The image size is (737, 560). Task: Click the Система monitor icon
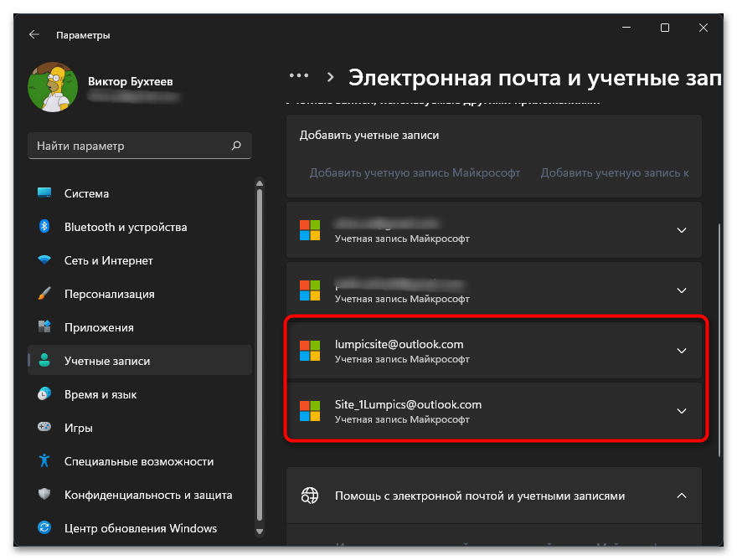44,193
